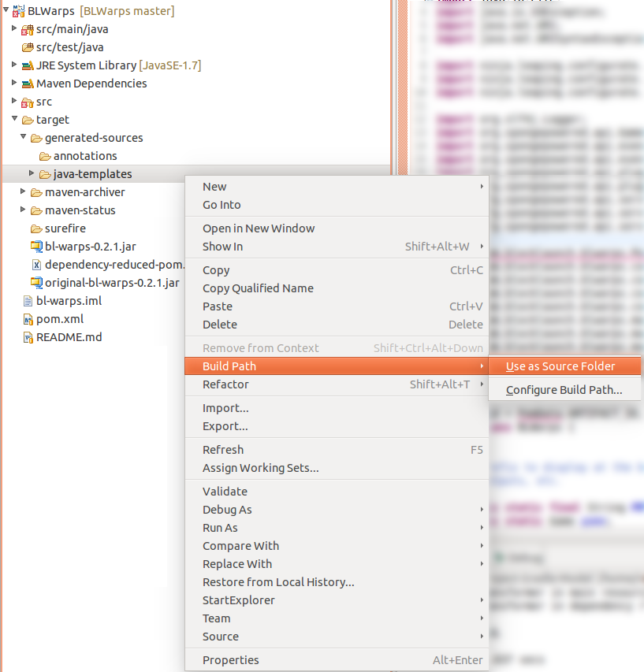Choose Go Into from context menu
Image resolution: width=644 pixels, height=672 pixels.
(337, 205)
